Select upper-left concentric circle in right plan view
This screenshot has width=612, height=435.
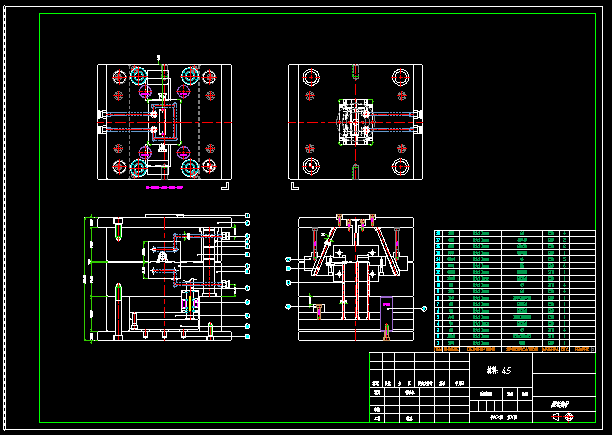[311, 77]
